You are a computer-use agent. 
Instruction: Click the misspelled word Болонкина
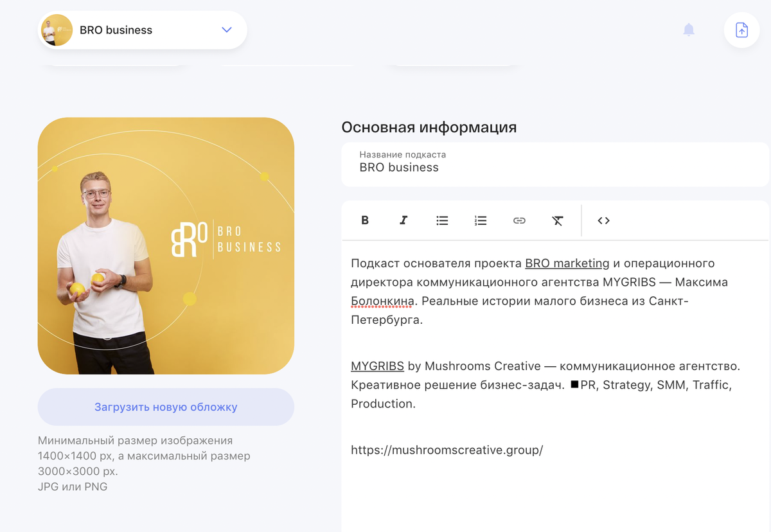pos(382,301)
